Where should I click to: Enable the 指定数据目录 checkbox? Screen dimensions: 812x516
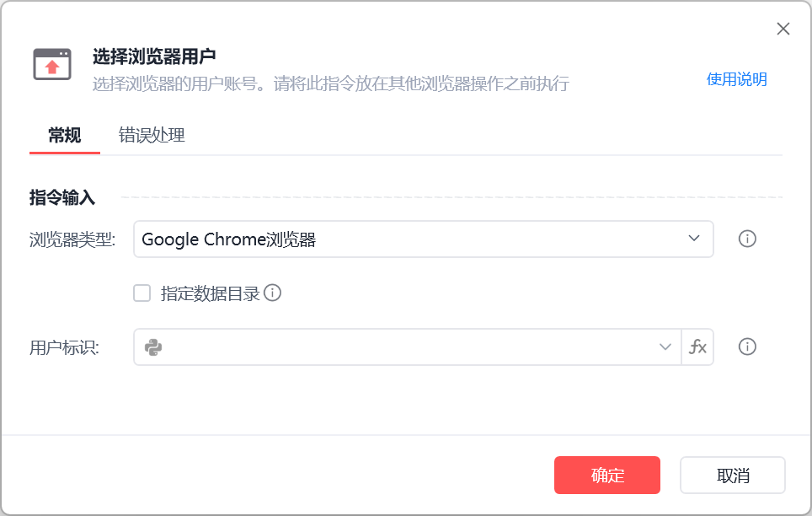pyautogui.click(x=142, y=293)
